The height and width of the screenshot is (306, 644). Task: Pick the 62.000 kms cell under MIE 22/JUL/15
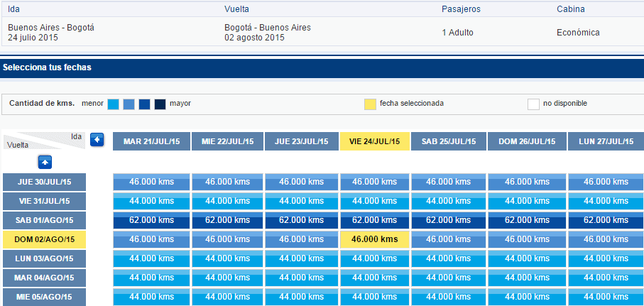coord(227,220)
